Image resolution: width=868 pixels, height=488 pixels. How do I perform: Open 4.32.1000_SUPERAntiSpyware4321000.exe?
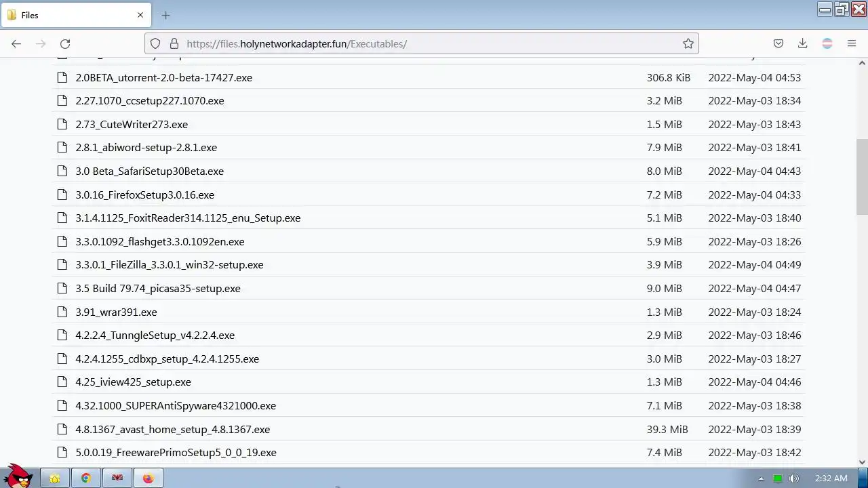tap(176, 405)
